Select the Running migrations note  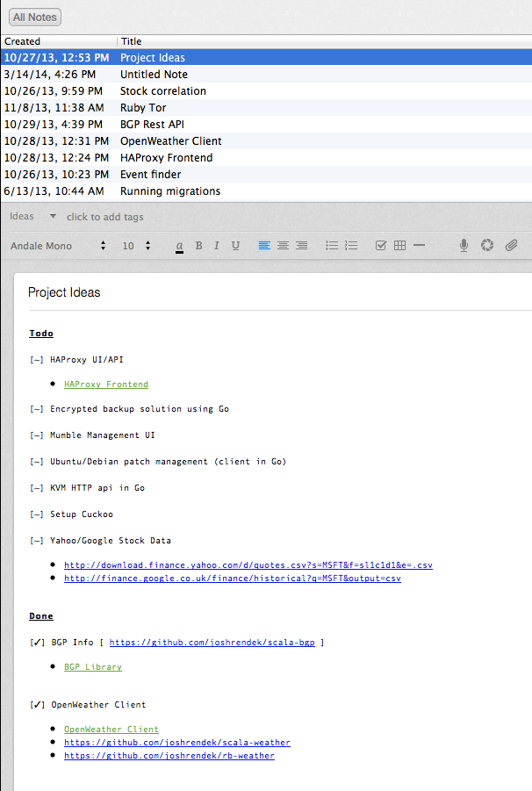click(266, 191)
